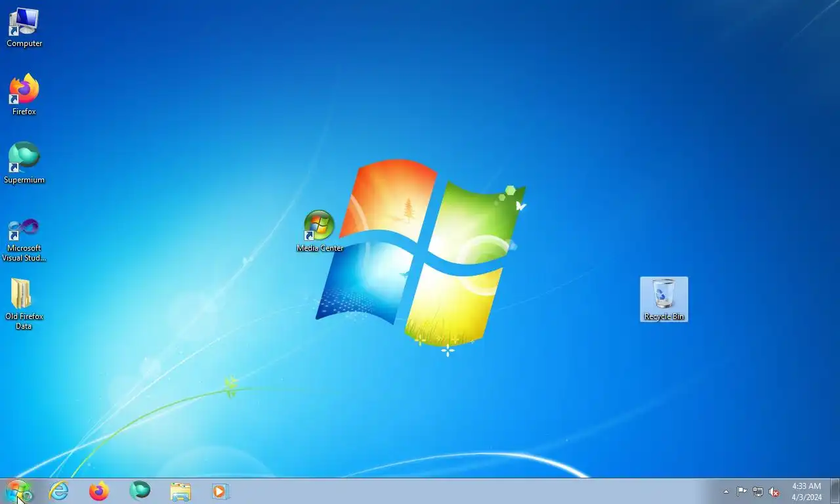Select the Media Center desktop shortcut
Viewport: 840px width, 504px height.
(x=320, y=232)
